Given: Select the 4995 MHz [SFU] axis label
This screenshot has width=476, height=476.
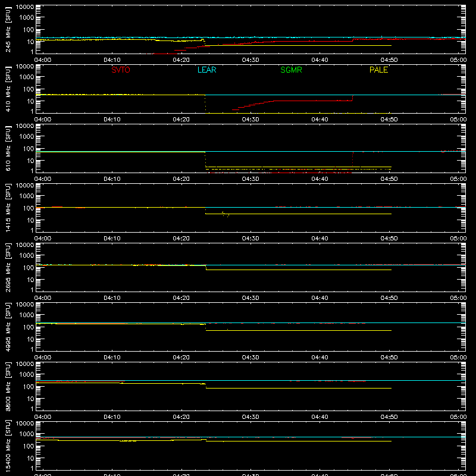Looking at the screenshot, I should 8,327.
